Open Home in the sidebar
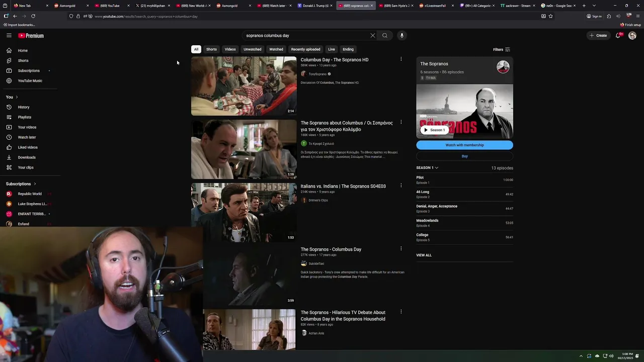644x362 pixels. pos(23,51)
